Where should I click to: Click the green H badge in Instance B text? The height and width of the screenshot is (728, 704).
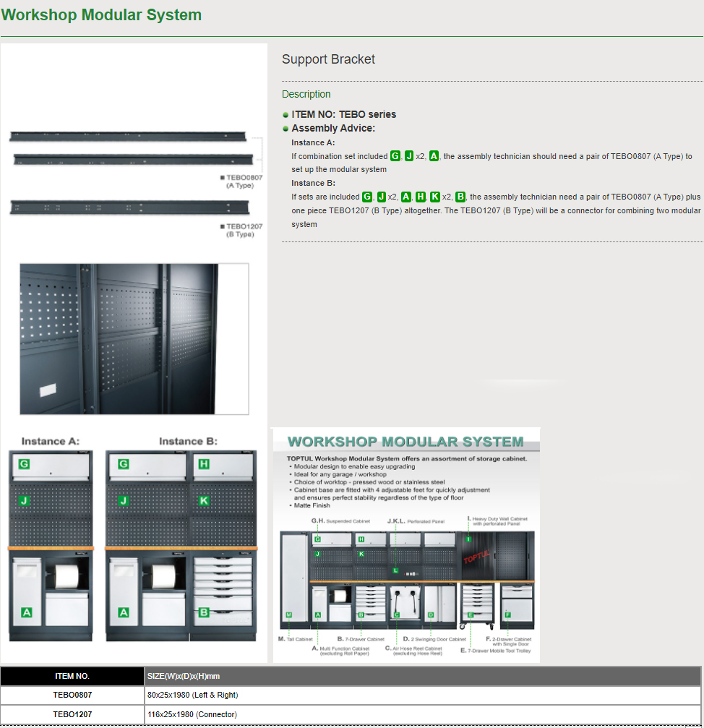coord(421,197)
